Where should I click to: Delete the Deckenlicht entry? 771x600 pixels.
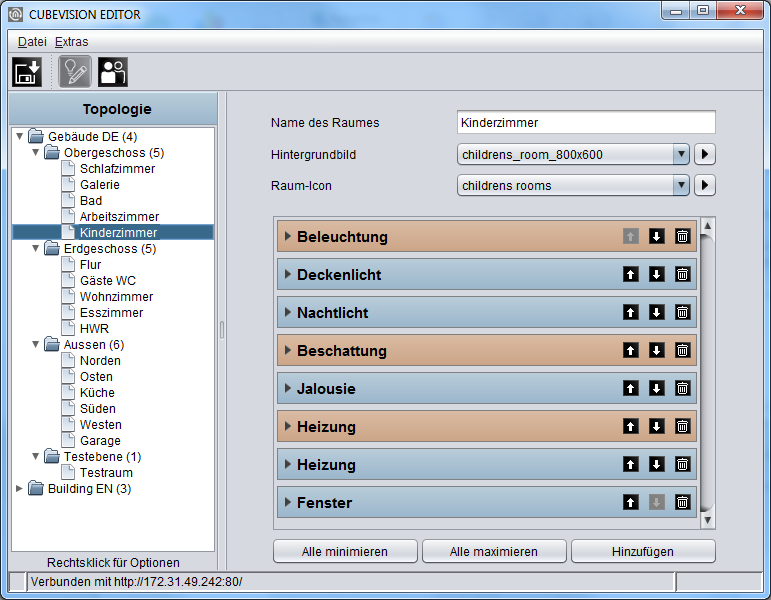coord(682,274)
